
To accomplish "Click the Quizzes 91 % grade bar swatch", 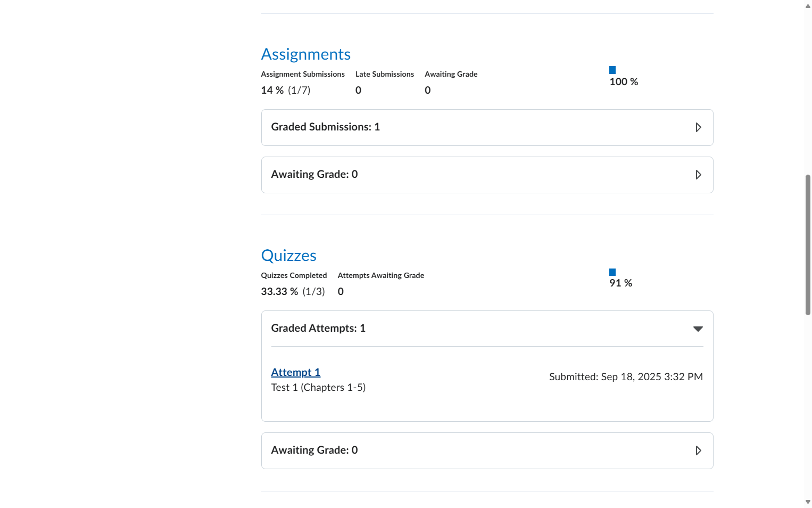I will (612, 272).
